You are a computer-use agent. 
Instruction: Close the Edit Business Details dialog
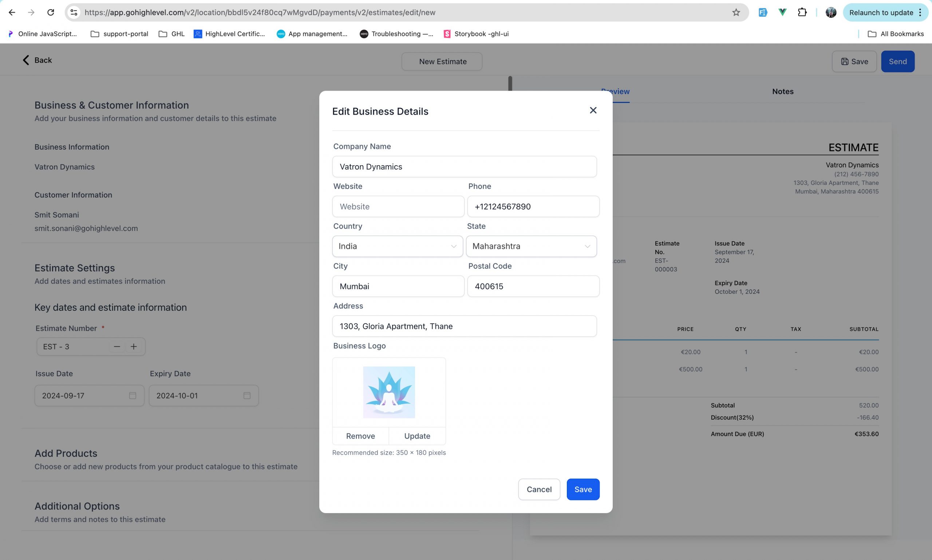pyautogui.click(x=593, y=110)
